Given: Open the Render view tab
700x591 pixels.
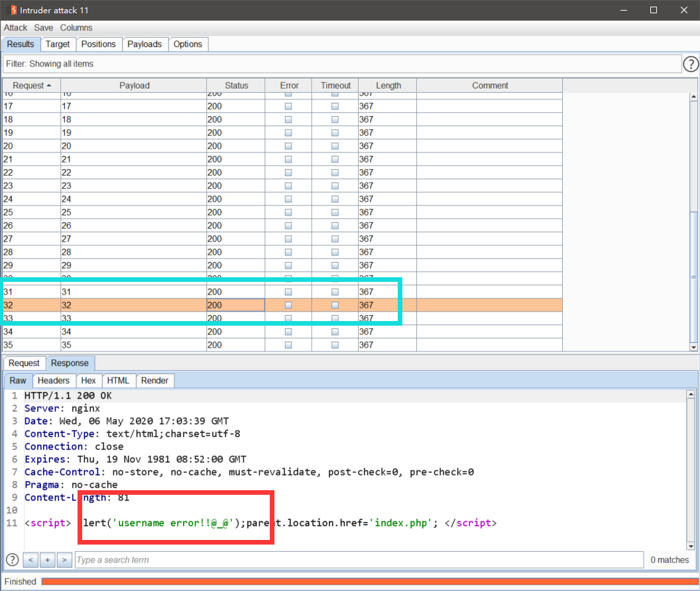Looking at the screenshot, I should click(154, 381).
